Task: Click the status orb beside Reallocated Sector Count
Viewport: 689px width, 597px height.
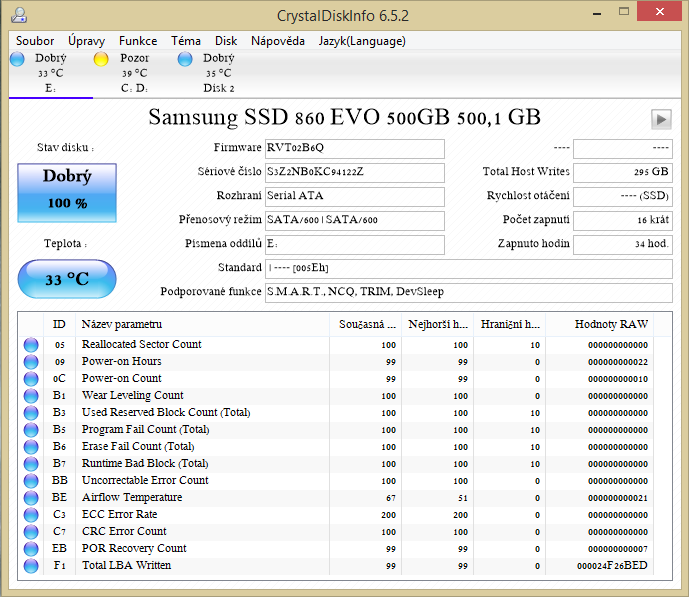Action: 31,345
